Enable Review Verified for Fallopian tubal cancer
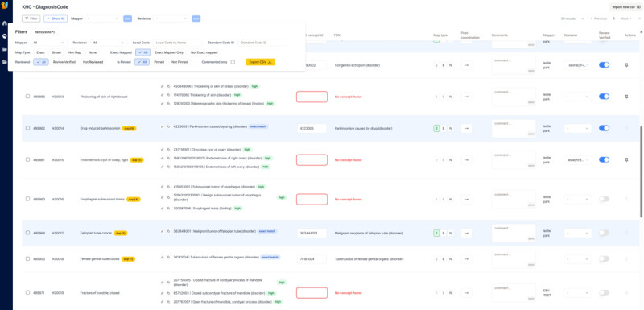 604,233
